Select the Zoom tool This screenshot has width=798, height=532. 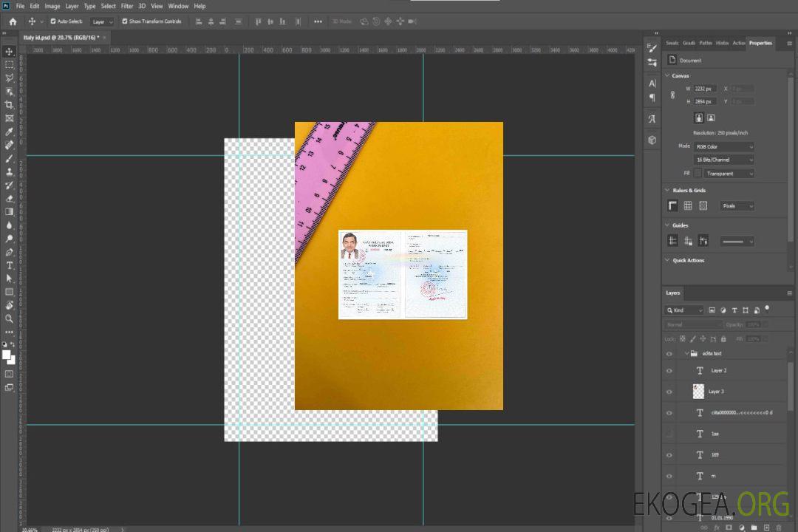[x=9, y=318]
